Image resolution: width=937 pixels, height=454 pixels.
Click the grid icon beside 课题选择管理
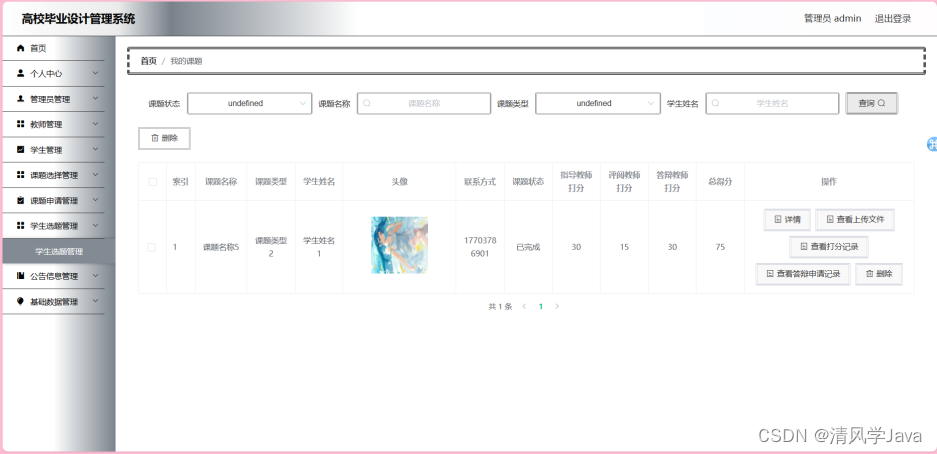point(21,175)
